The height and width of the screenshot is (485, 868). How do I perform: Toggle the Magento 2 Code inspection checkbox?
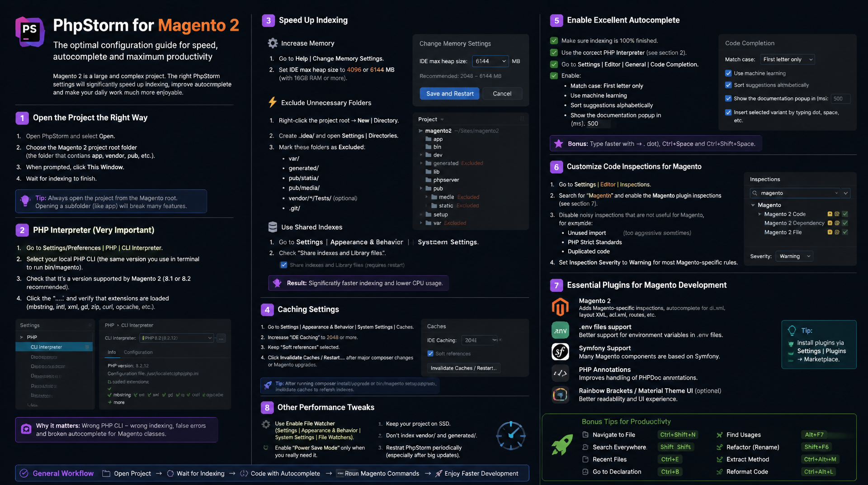click(x=845, y=214)
